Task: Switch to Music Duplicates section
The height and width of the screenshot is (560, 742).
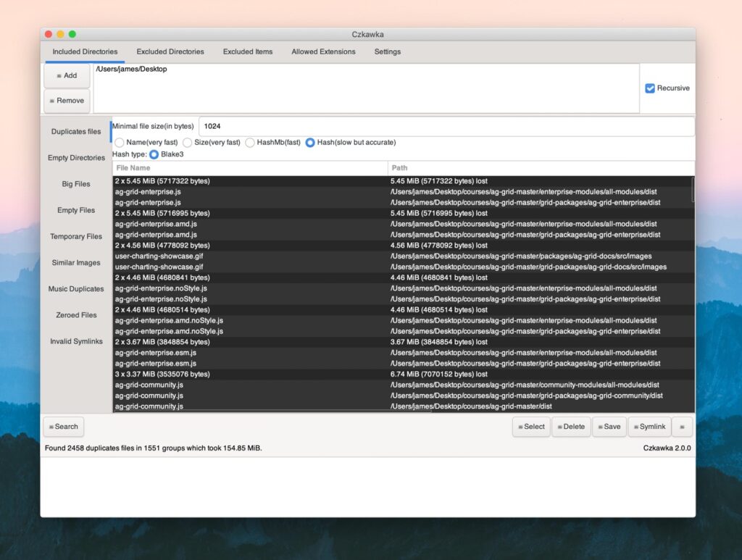Action: [x=76, y=289]
